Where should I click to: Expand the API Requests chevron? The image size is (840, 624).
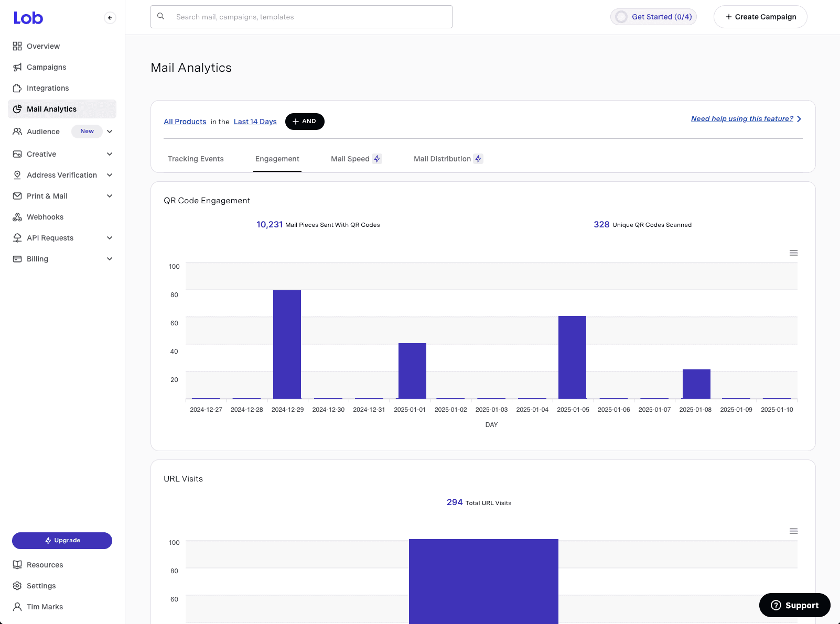coord(110,238)
